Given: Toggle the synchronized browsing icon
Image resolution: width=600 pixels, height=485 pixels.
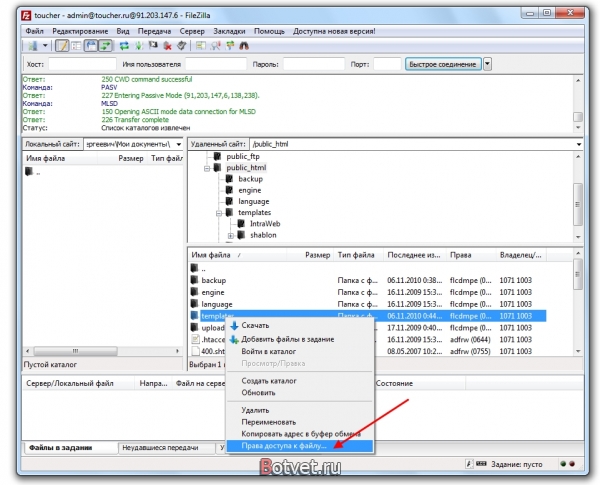Looking at the screenshot, I should click(x=230, y=46).
